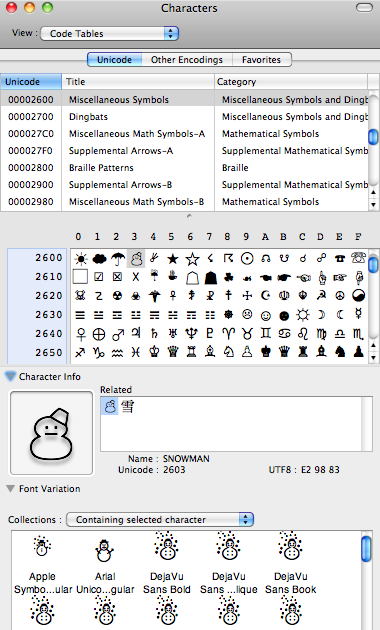The width and height of the screenshot is (380, 630).
Task: Pick the Aries zodiac symbol
Action: (x=229, y=333)
